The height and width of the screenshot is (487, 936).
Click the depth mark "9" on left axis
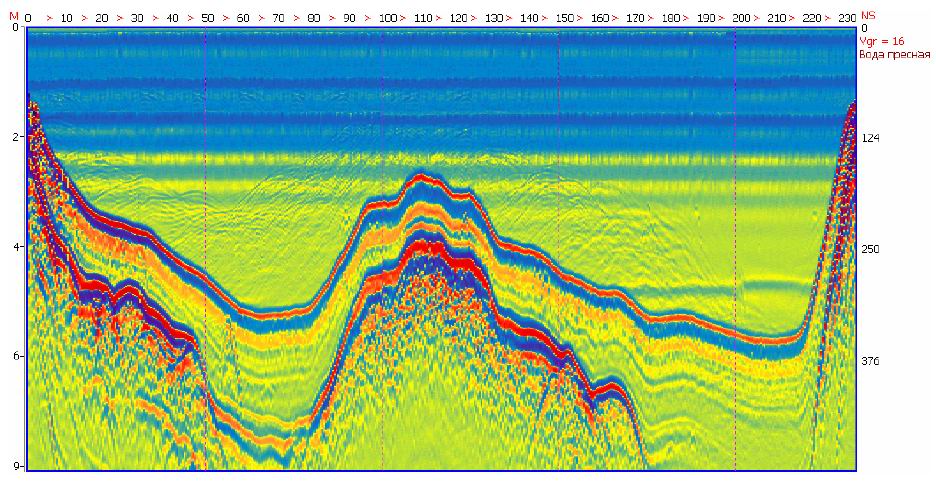click(x=18, y=466)
